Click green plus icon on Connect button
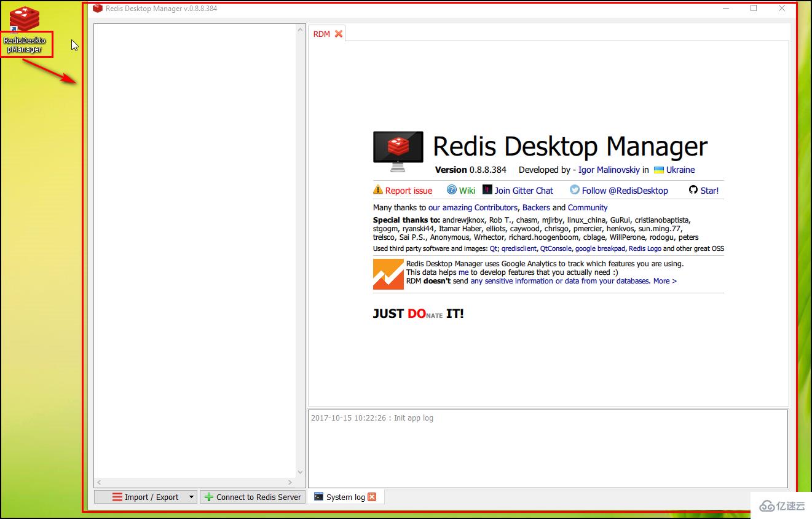This screenshot has width=812, height=519. click(x=209, y=497)
